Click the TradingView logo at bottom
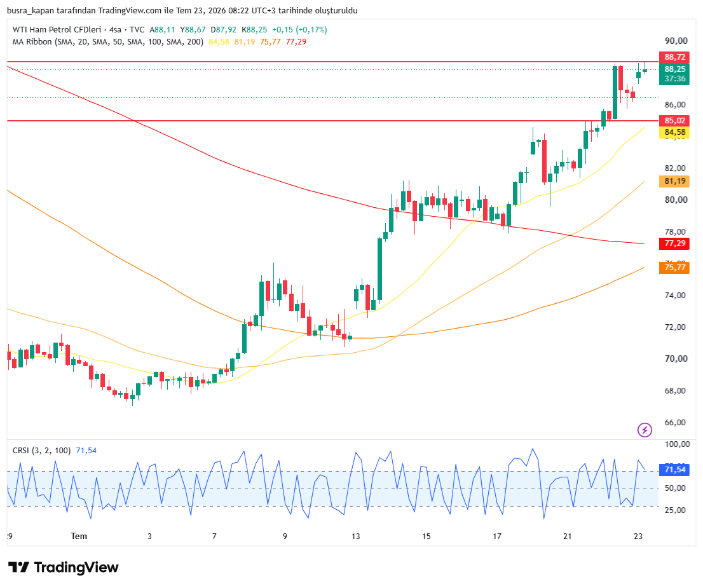 pos(63,568)
